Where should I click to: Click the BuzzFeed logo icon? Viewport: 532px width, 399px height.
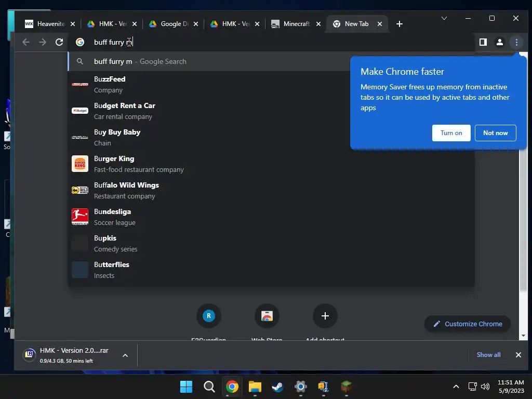(80, 84)
